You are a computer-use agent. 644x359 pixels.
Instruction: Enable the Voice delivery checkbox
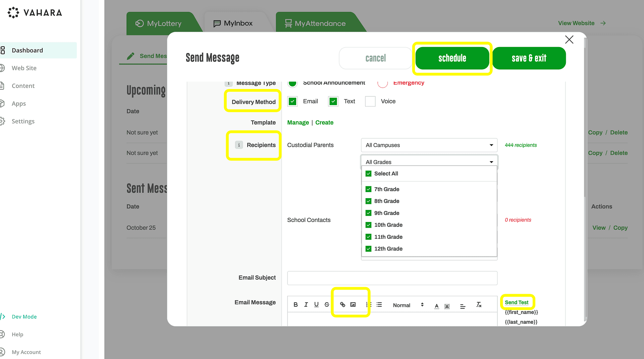pos(370,101)
